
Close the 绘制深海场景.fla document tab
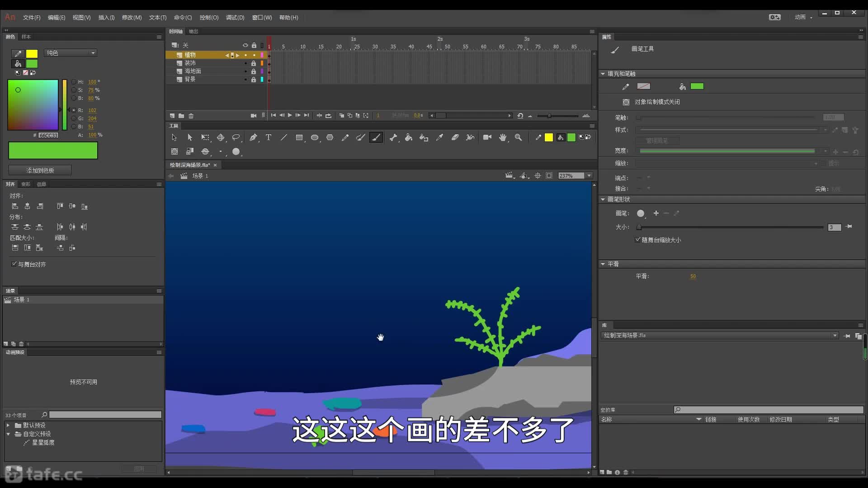(215, 165)
